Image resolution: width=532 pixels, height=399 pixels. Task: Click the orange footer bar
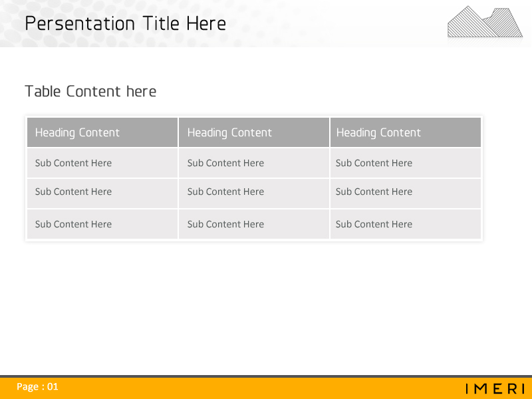pos(266,388)
